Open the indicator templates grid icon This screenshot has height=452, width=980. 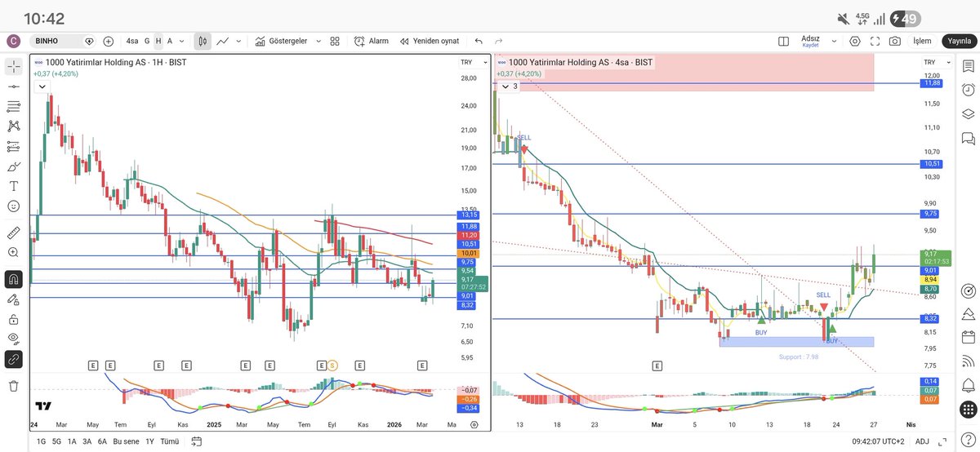(x=335, y=41)
